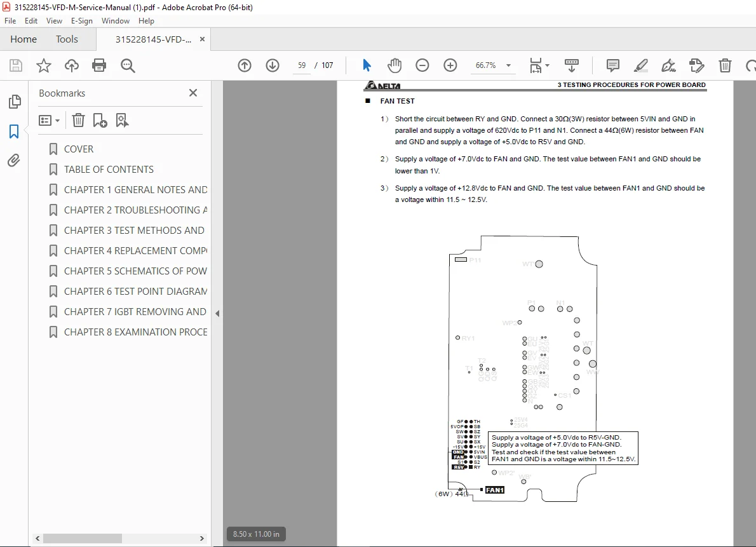Close the 315228145-VFD document tab

click(x=202, y=39)
